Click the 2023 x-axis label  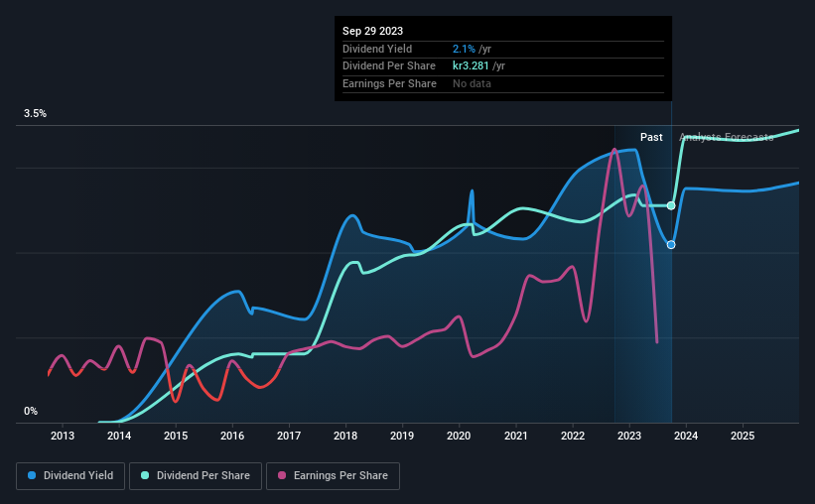[629, 436]
